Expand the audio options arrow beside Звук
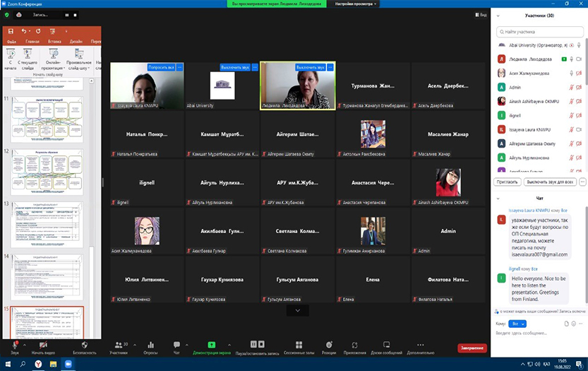 click(x=24, y=343)
